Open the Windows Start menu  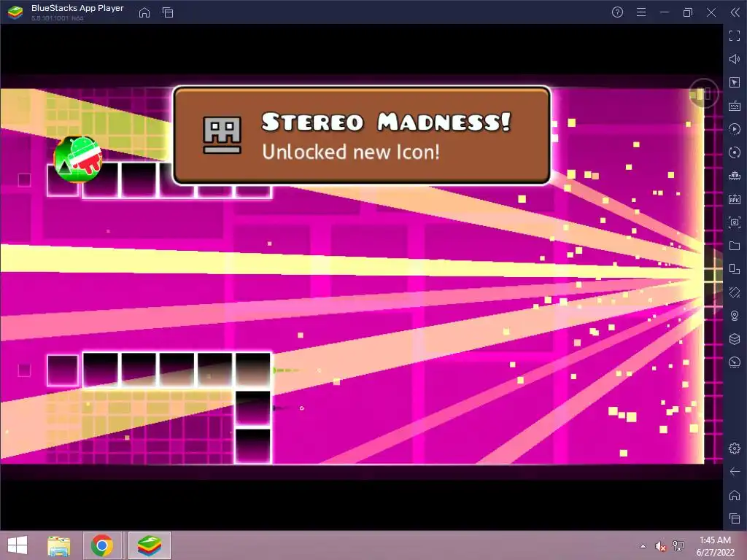pyautogui.click(x=18, y=545)
